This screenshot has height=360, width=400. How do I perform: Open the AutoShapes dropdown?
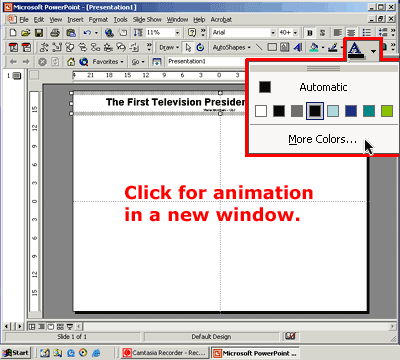[x=231, y=47]
